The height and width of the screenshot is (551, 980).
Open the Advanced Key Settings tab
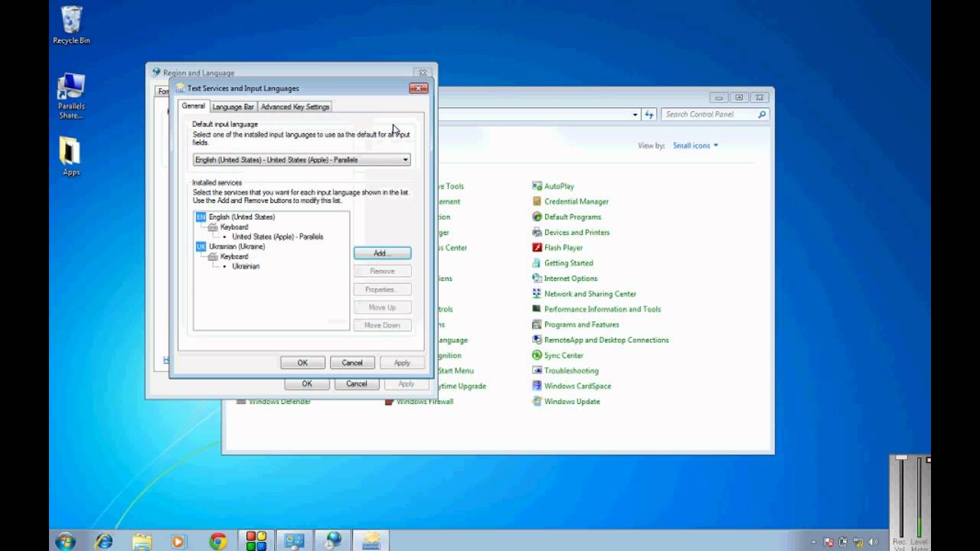coord(295,107)
